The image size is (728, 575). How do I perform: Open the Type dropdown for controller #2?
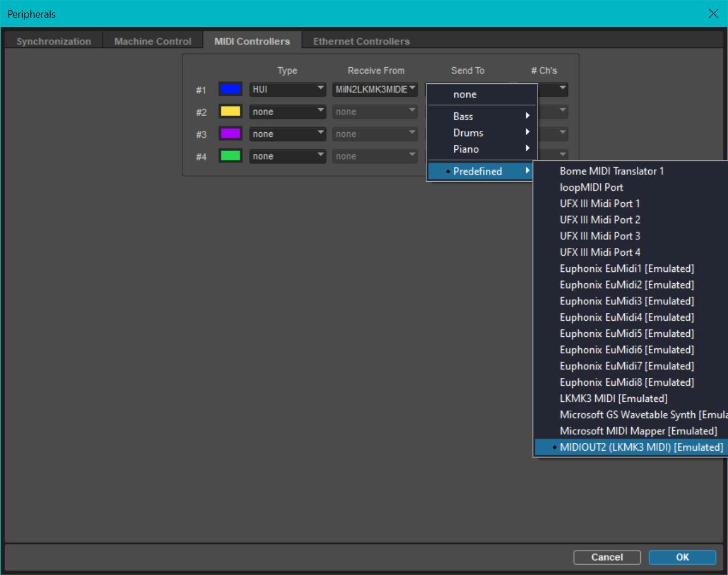tap(287, 112)
